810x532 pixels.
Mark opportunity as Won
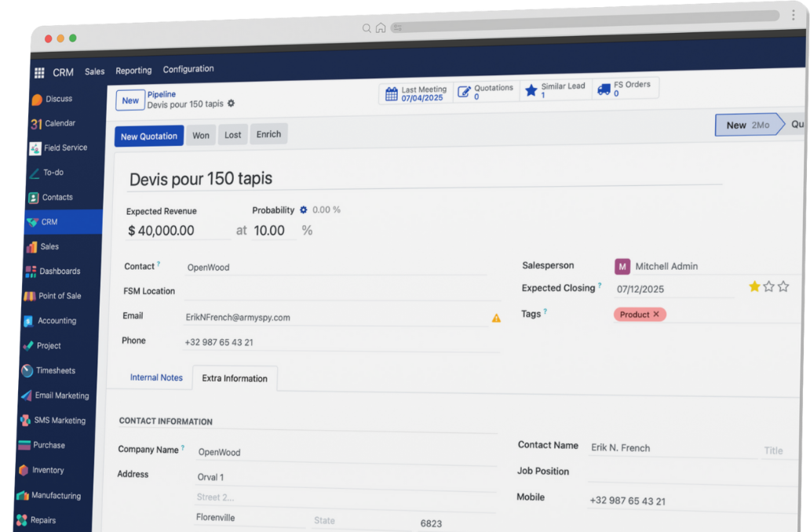coord(201,136)
